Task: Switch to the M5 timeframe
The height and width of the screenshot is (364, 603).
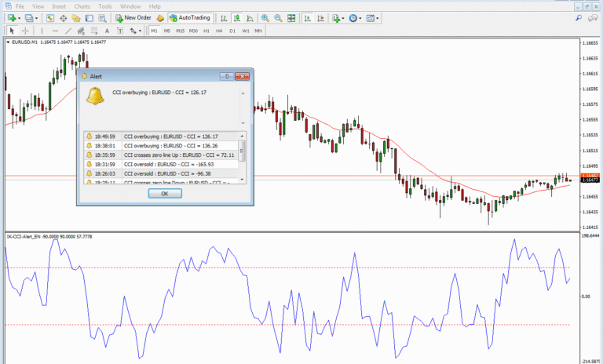Action: tap(167, 31)
